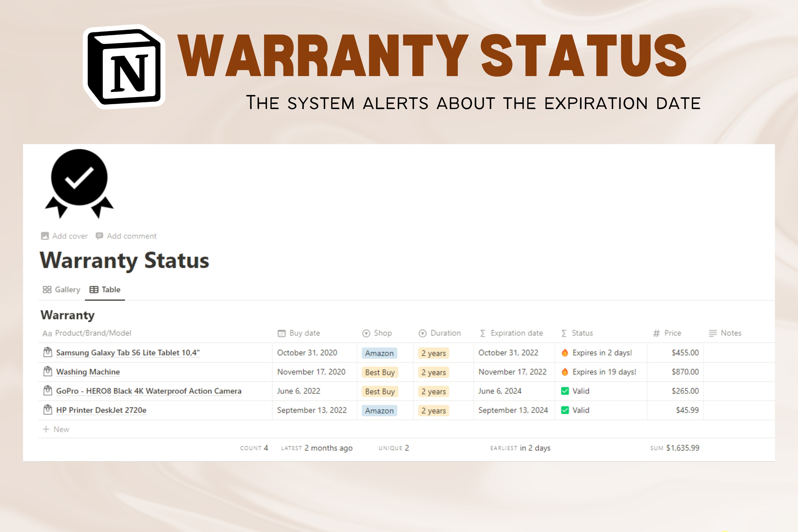Click the shopping bag icon for Washing Machine
The width and height of the screenshot is (798, 532).
click(48, 371)
